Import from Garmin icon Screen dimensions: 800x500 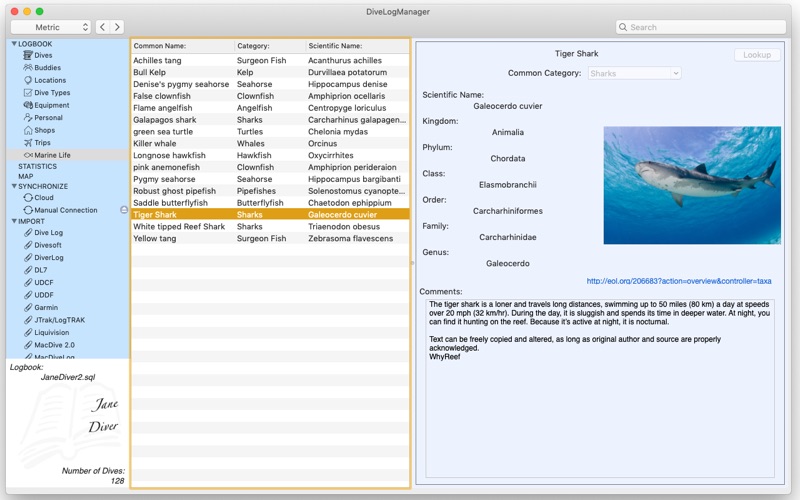[x=28, y=308]
